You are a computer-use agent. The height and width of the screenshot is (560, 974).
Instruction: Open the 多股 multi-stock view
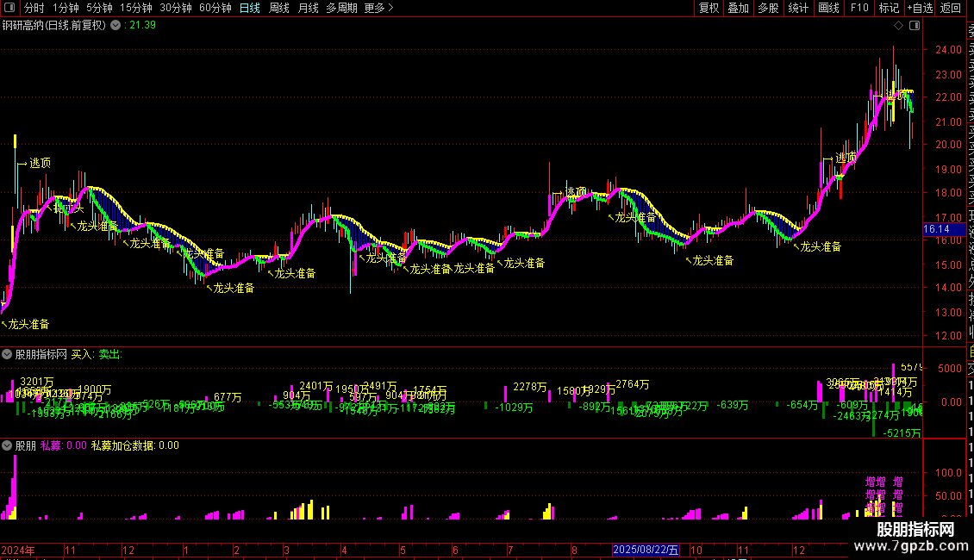click(x=768, y=8)
